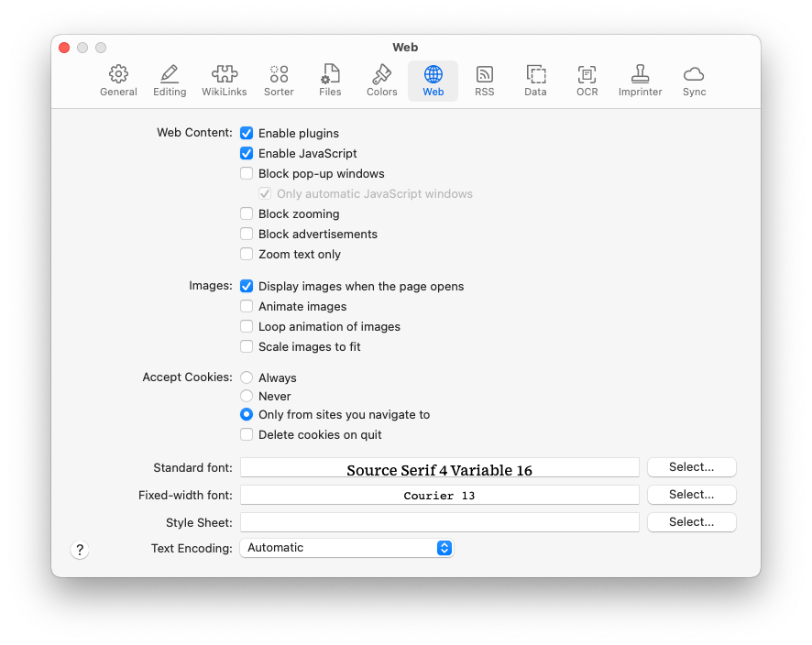Open the Imprinter stamp preferences

pyautogui.click(x=640, y=81)
